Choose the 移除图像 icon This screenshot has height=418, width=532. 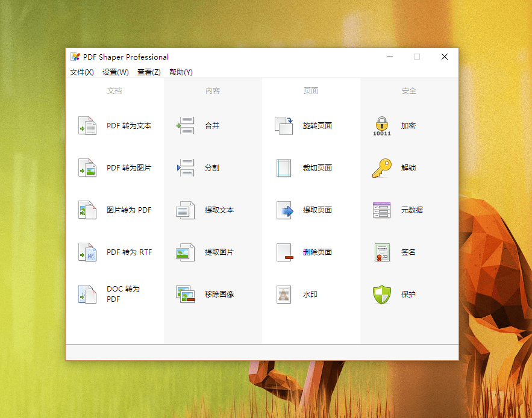tap(186, 294)
